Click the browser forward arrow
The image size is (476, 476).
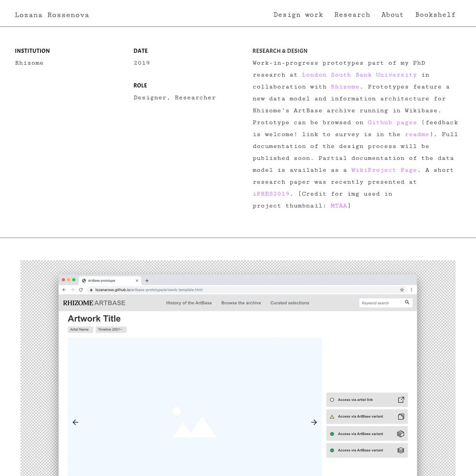coord(72,289)
